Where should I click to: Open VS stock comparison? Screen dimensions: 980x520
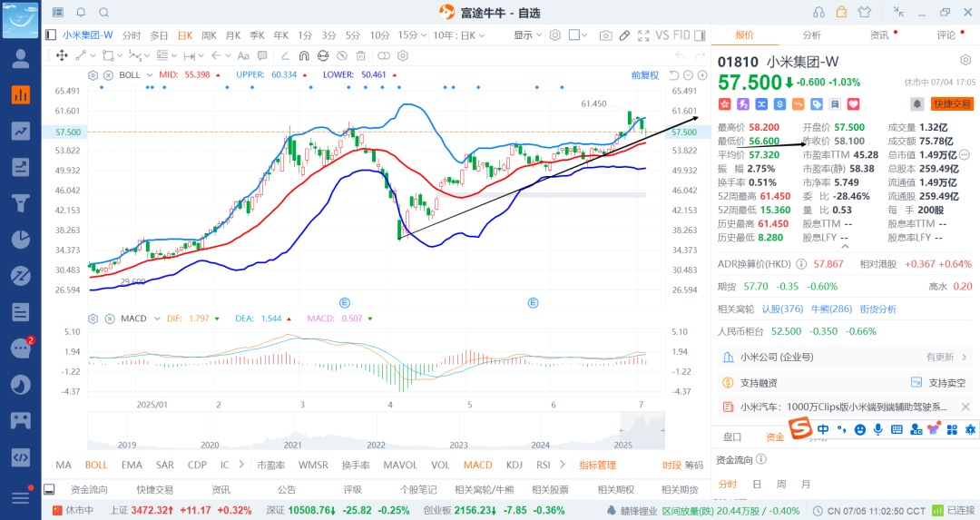[661, 35]
